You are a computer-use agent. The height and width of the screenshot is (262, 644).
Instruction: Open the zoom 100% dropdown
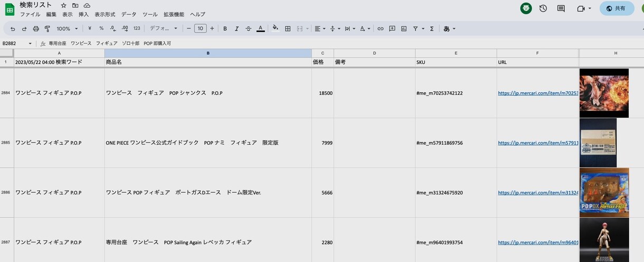tap(67, 28)
